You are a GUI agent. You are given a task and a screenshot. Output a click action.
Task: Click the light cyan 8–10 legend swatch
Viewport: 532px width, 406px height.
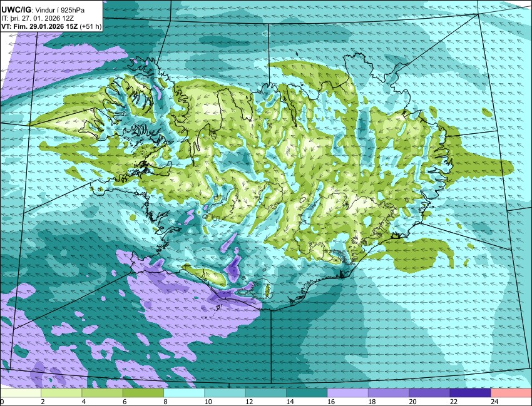click(x=184, y=393)
